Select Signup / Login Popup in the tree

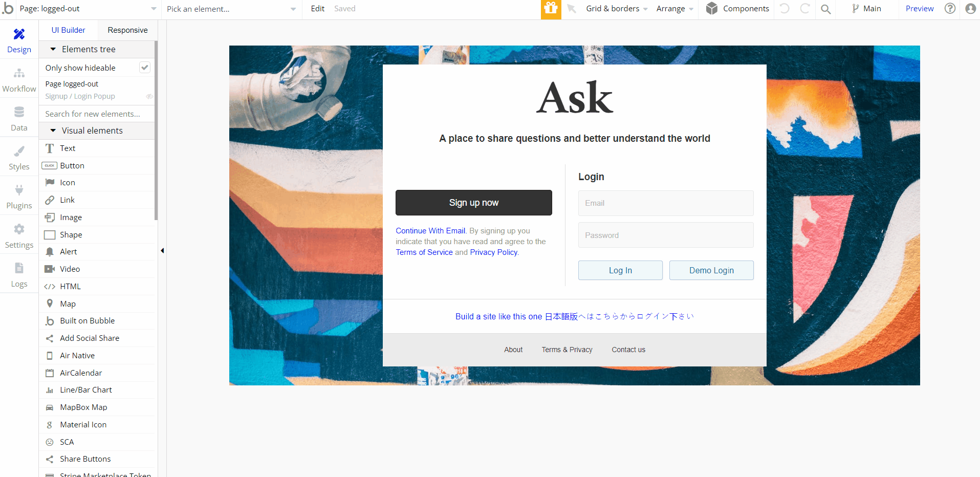(80, 96)
